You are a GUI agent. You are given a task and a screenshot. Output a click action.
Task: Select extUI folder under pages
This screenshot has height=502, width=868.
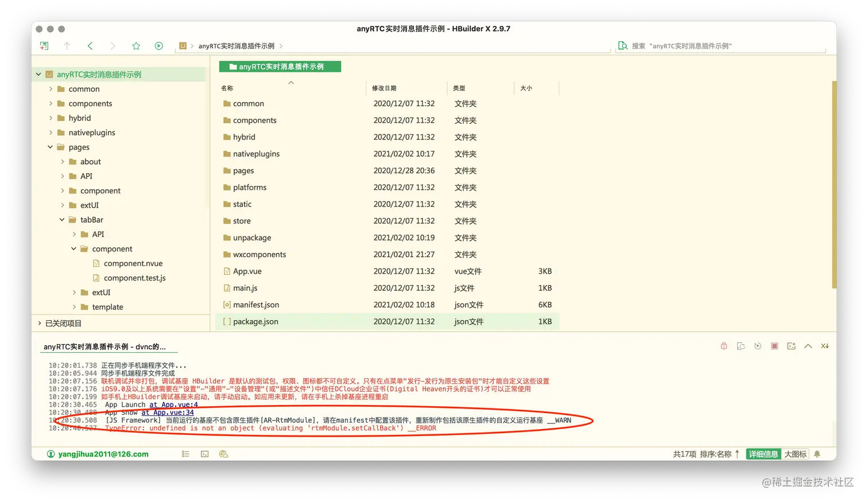(90, 205)
